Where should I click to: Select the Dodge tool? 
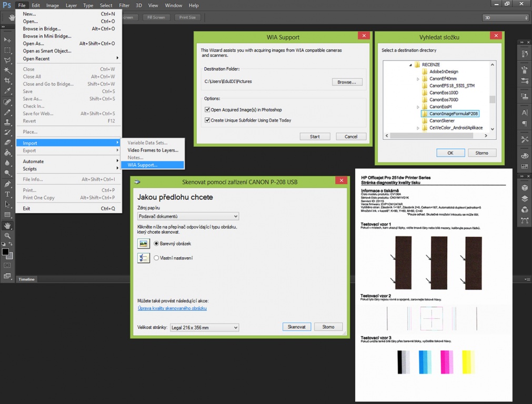click(x=7, y=173)
